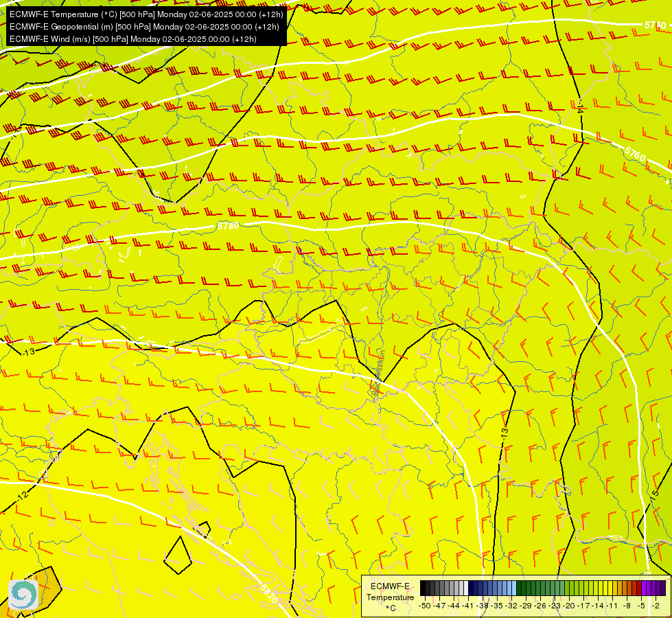Select the ECMWF-E Geopotential 500 hPa title line
The image size is (672, 618).
pos(144,27)
